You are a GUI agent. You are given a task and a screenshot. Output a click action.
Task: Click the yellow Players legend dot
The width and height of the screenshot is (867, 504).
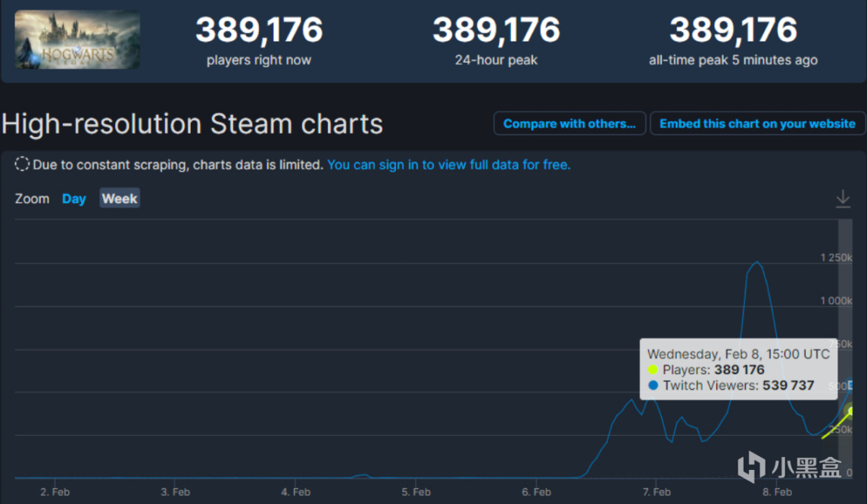click(653, 370)
